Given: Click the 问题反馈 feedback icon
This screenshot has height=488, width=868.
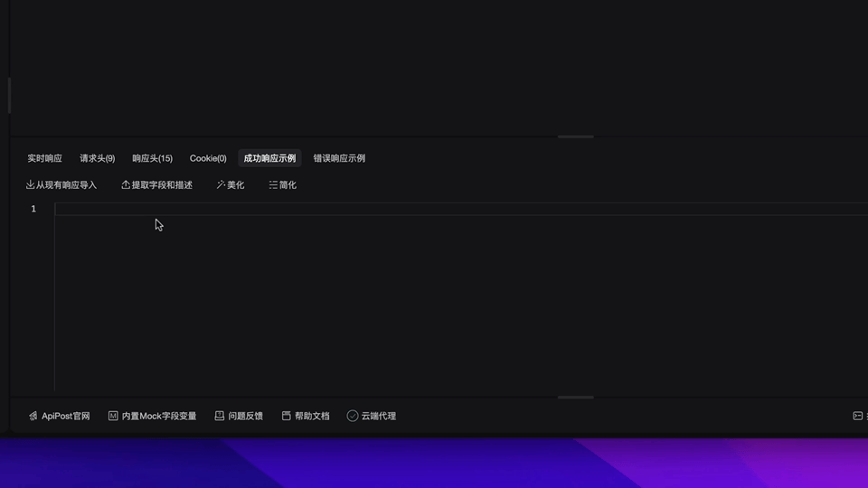Looking at the screenshot, I should click(219, 416).
